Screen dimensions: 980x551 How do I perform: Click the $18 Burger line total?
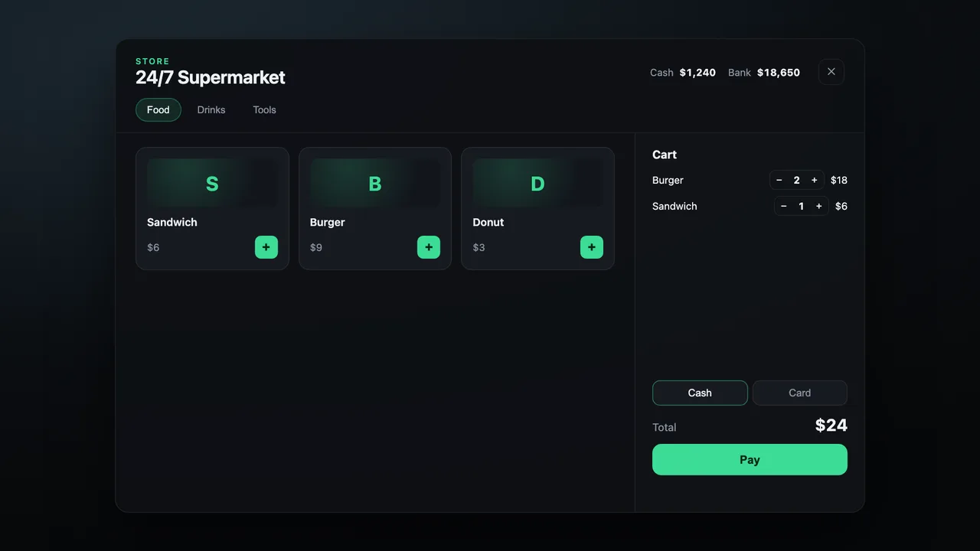tap(839, 180)
